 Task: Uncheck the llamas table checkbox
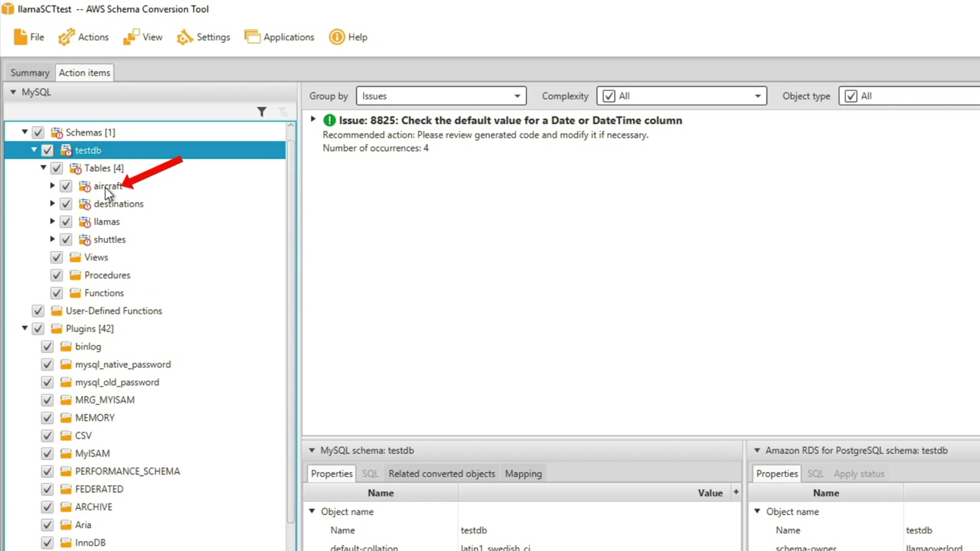tap(66, 222)
